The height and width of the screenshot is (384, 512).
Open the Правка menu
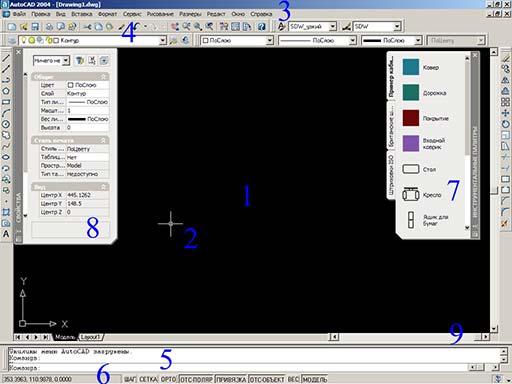(41, 14)
